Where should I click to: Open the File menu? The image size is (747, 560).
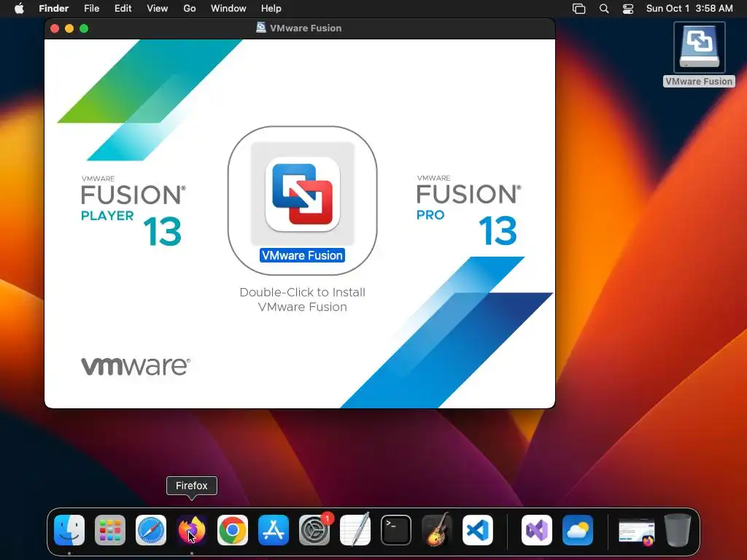click(x=91, y=9)
